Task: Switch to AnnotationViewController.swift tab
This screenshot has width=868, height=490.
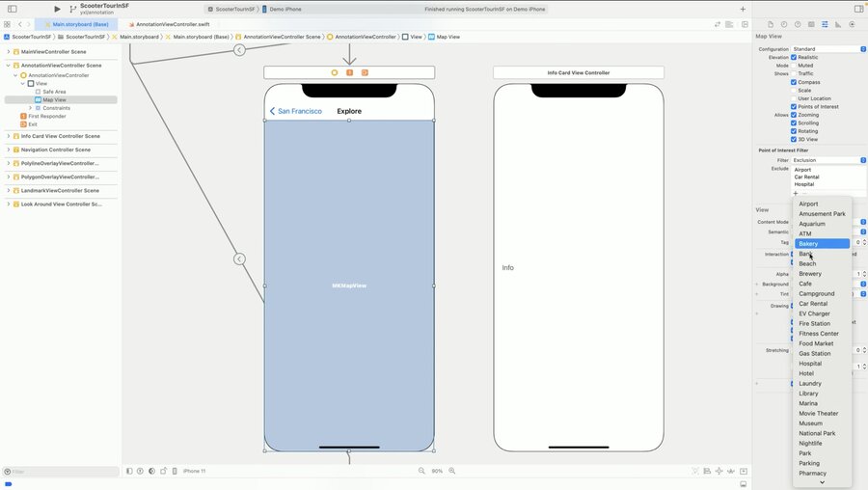Action: (168, 24)
